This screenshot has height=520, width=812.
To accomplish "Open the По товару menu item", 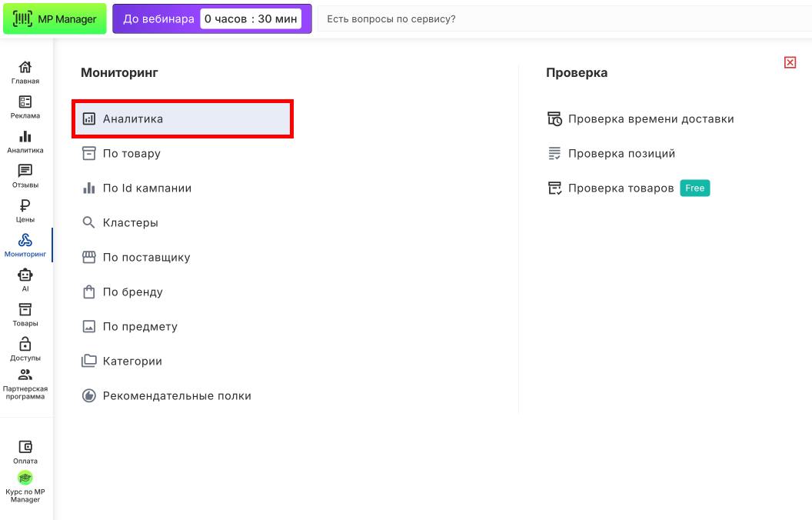I will click(131, 154).
